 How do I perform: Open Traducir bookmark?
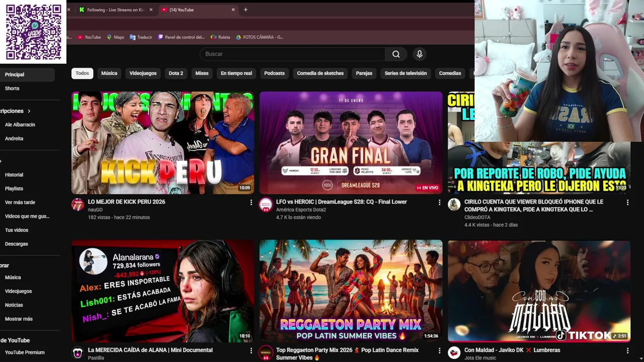[x=141, y=37]
